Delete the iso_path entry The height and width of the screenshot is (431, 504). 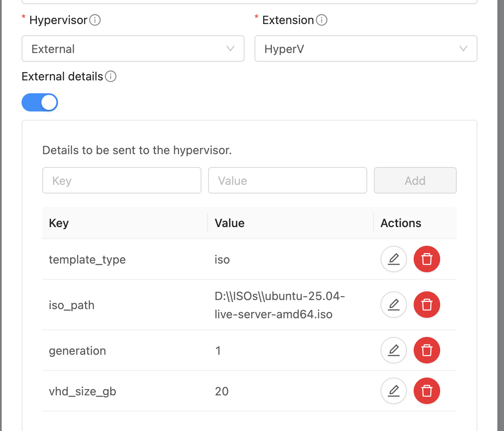click(x=426, y=305)
